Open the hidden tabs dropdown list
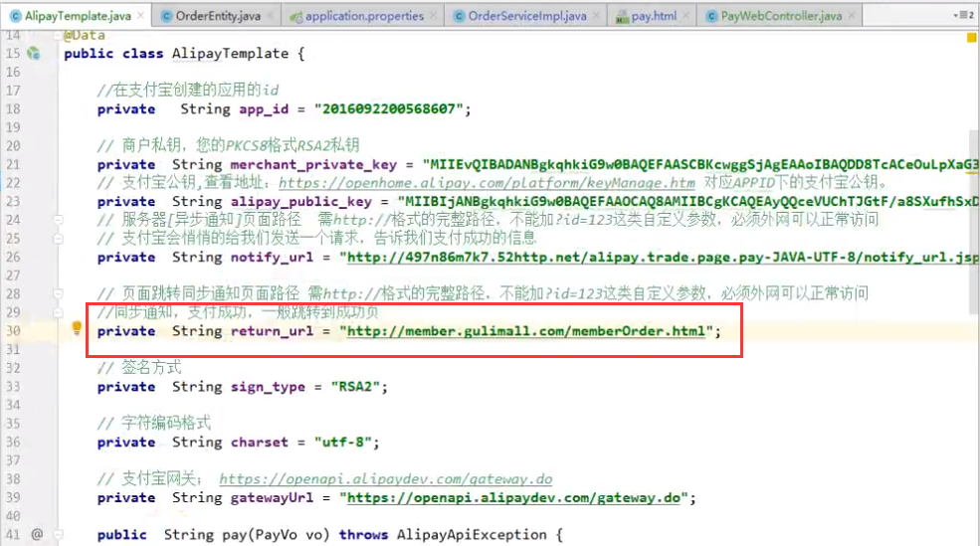This screenshot has height=546, width=980. point(962,16)
